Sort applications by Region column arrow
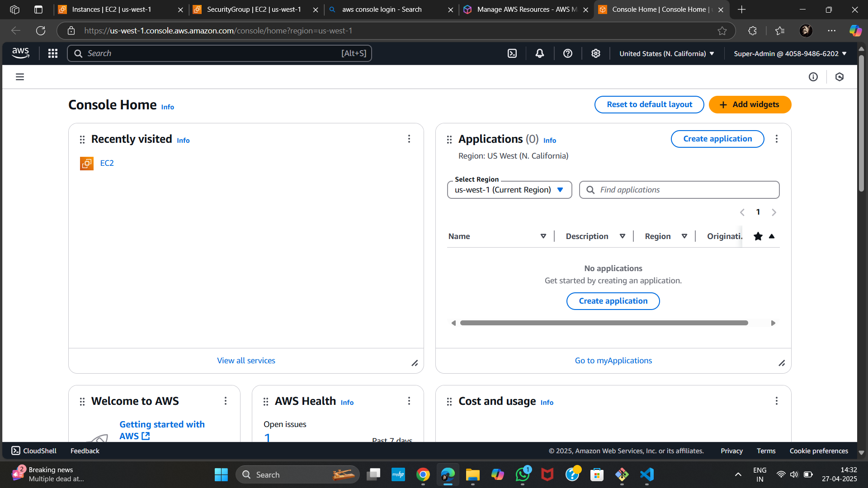 (684, 236)
